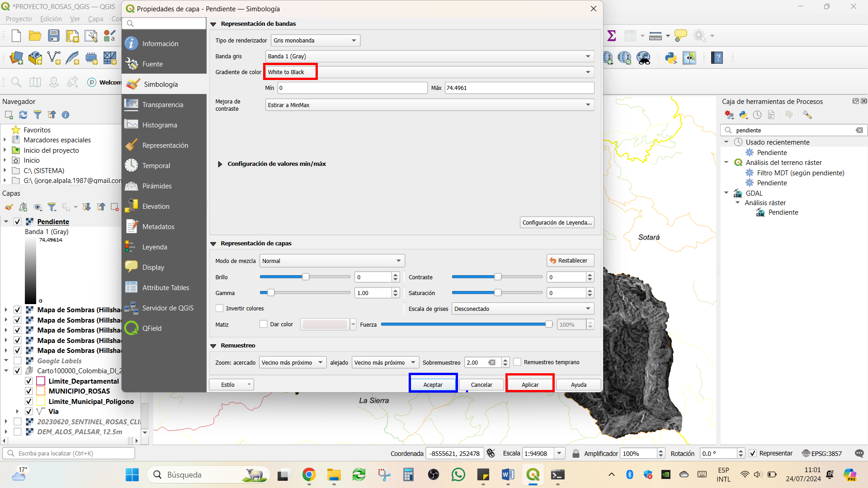Save project with the floppy disk icon
This screenshot has height=488, width=868.
pyautogui.click(x=54, y=36)
